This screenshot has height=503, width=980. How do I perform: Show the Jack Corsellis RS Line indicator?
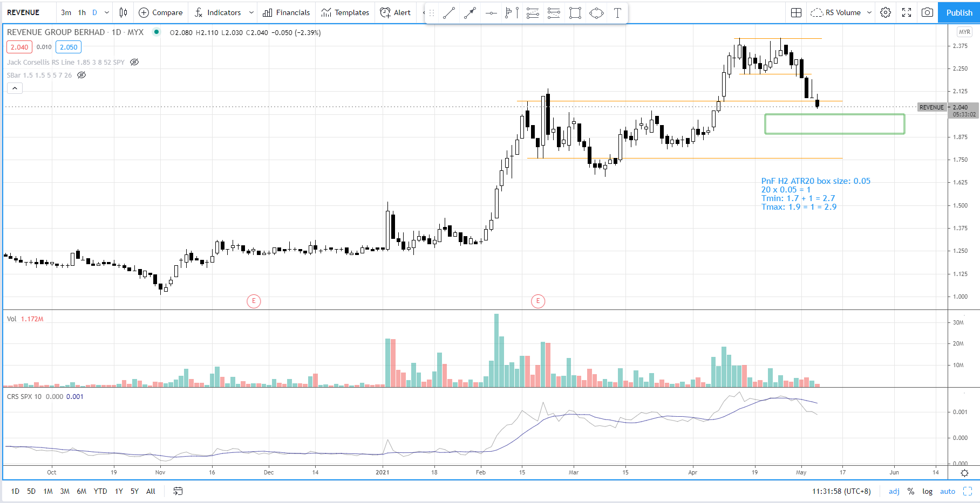coord(134,62)
